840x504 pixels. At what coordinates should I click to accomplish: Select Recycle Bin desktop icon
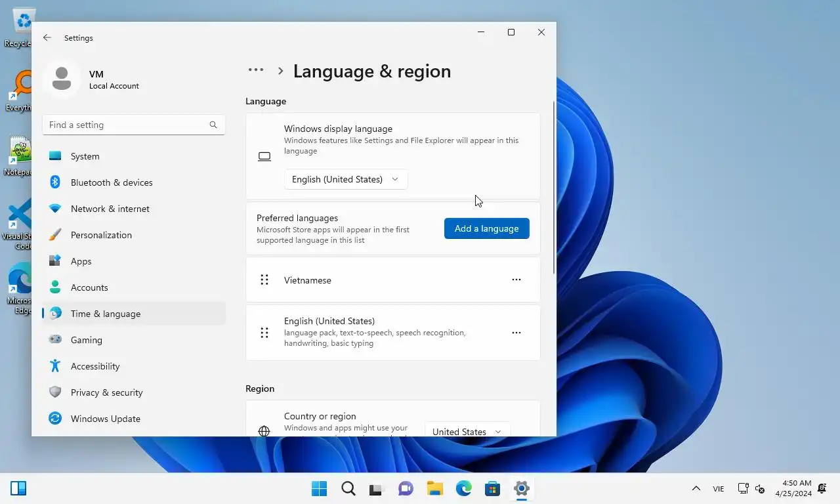18,29
